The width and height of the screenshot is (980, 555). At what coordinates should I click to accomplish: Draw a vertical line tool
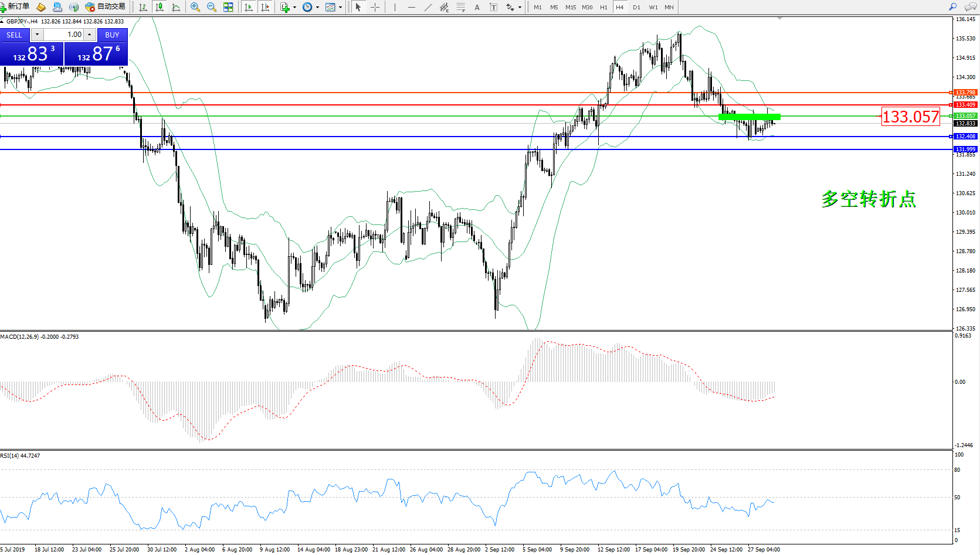click(395, 7)
